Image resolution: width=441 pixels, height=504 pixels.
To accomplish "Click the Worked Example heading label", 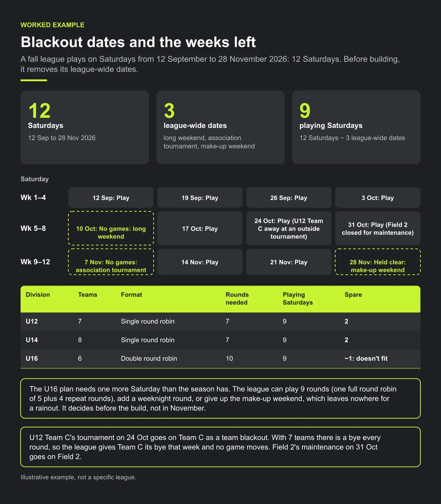I will [x=53, y=25].
